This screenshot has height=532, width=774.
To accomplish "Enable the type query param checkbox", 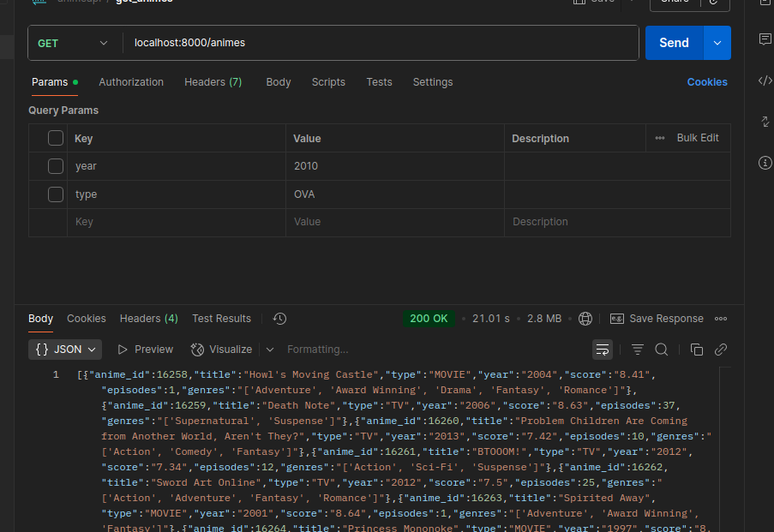I will (56, 194).
